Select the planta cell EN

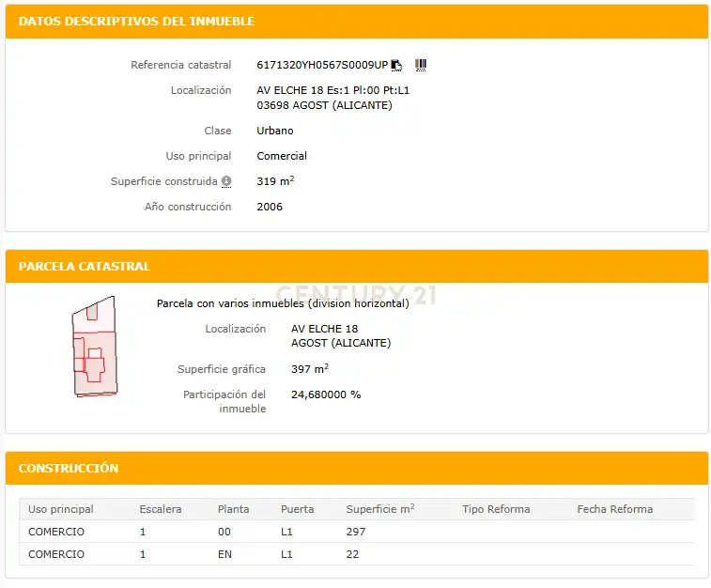(x=224, y=554)
